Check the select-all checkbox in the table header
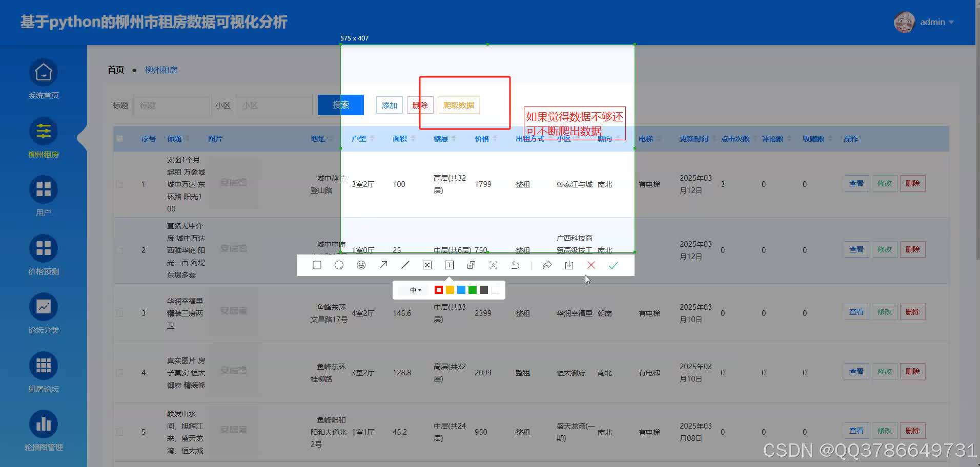Viewport: 980px width, 467px height. coord(119,138)
